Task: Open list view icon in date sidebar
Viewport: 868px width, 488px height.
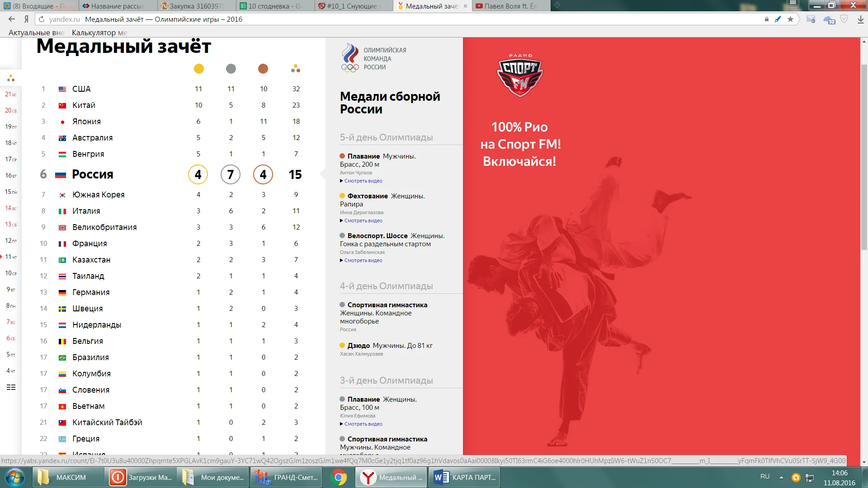Action: [x=11, y=387]
